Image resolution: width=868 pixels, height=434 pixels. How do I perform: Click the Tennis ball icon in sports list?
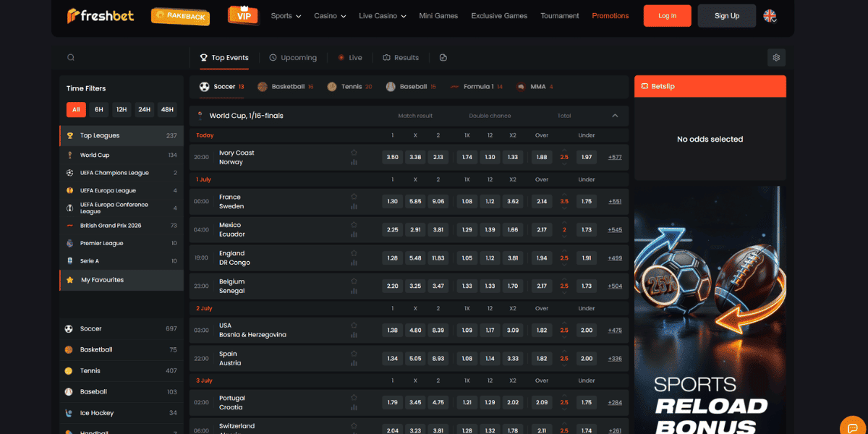[x=69, y=370]
